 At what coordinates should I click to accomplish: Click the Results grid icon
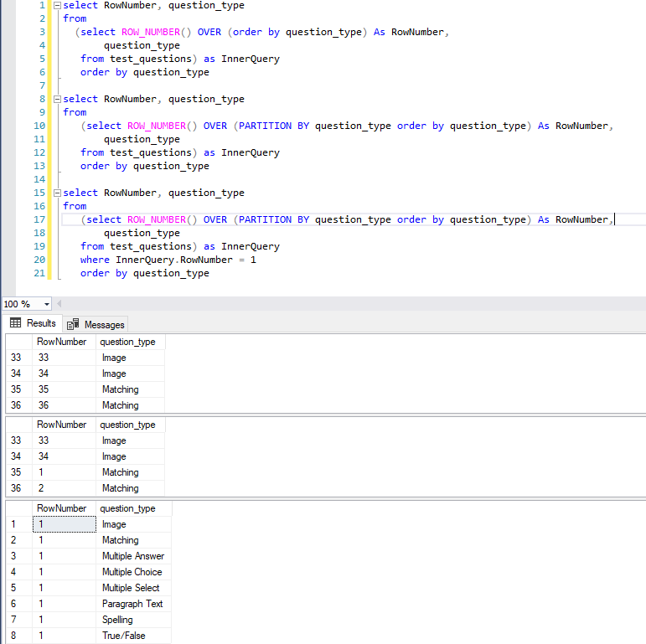point(16,322)
